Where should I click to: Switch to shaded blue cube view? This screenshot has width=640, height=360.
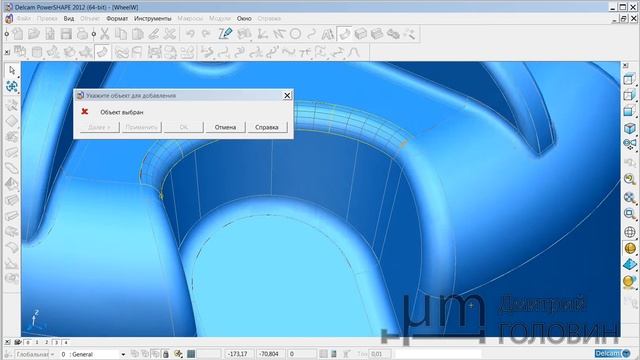pos(630,129)
